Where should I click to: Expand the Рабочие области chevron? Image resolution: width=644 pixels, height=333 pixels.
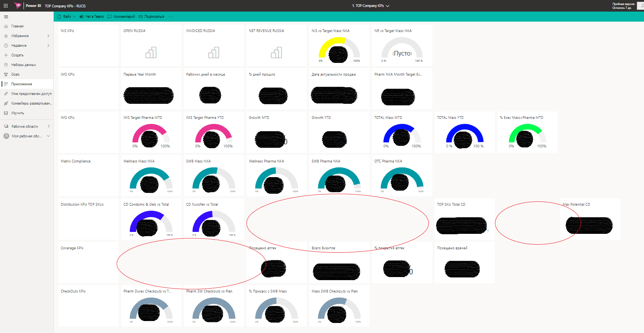click(x=49, y=126)
